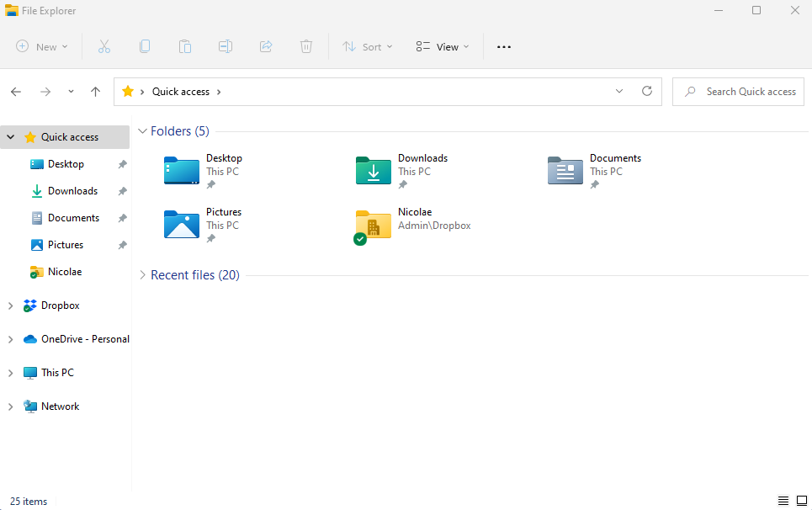Expand the This PC tree node
The image size is (812, 510).
tap(10, 373)
